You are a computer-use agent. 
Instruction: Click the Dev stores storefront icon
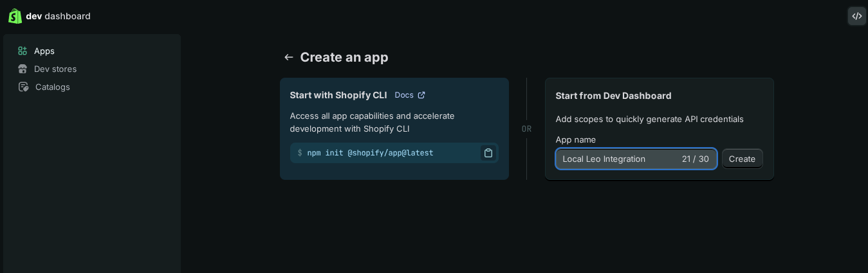23,69
